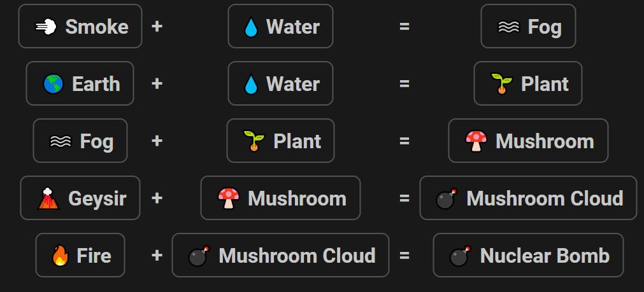Click the water droplet icon in the Earth row
This screenshot has height=292, width=644.
250,85
